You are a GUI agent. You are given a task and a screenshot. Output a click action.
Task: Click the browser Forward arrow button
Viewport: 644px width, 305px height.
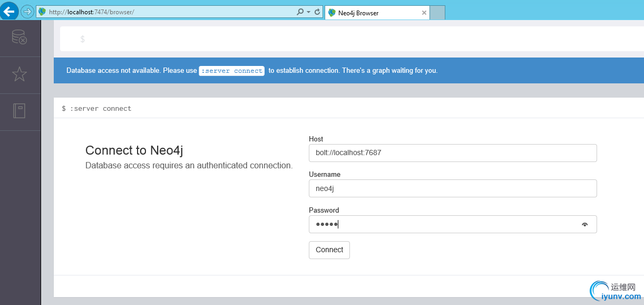(x=27, y=12)
